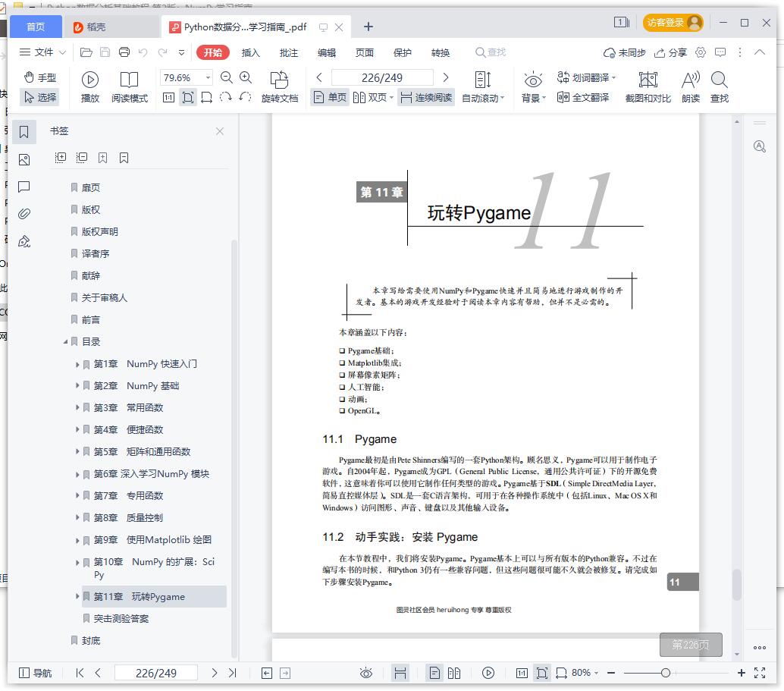Collapse all bookmarks icon
The height and width of the screenshot is (691, 784).
pos(81,158)
